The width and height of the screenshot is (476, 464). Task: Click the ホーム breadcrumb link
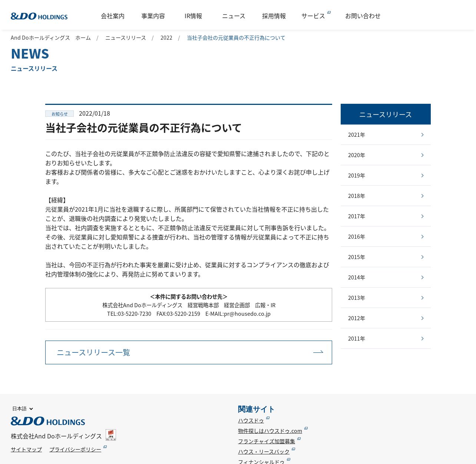pos(83,38)
